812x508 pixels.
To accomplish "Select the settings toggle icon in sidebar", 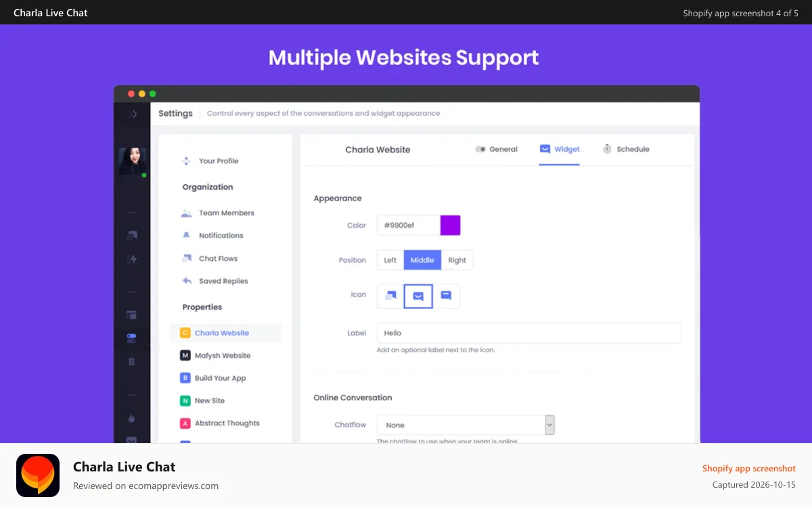I will pyautogui.click(x=132, y=337).
